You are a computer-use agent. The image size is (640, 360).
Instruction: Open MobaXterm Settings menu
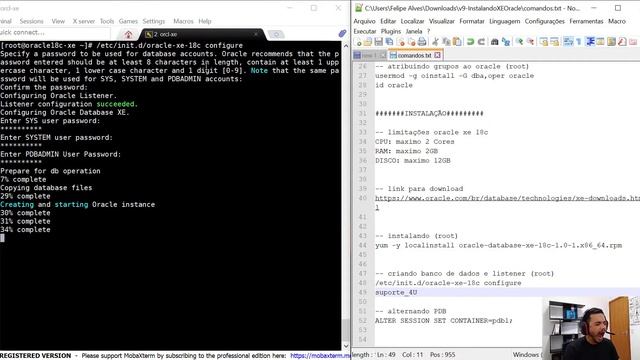[154, 21]
